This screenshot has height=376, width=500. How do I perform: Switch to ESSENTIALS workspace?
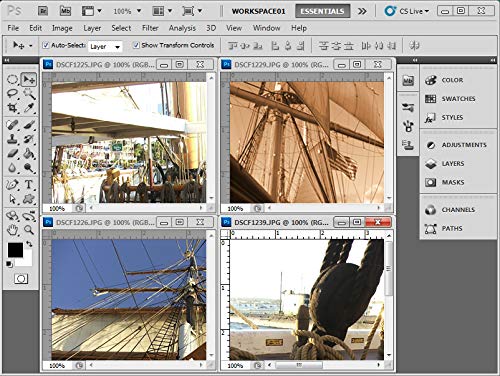tap(322, 11)
